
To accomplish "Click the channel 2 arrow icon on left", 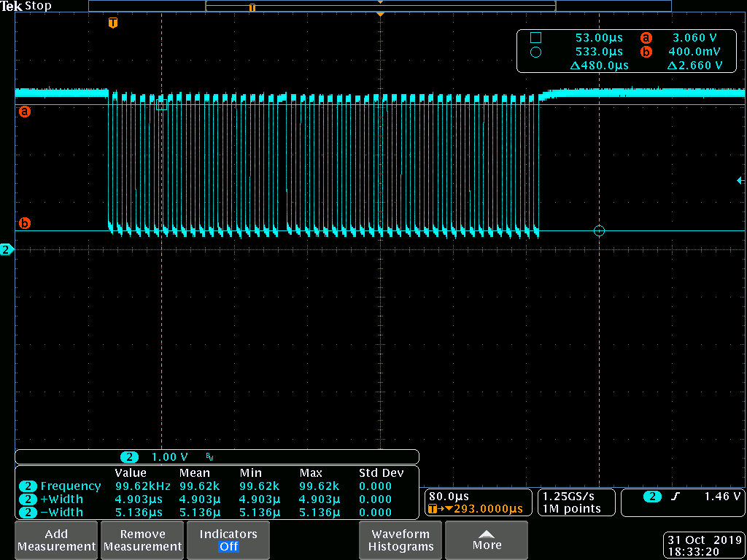I will [x=6, y=249].
